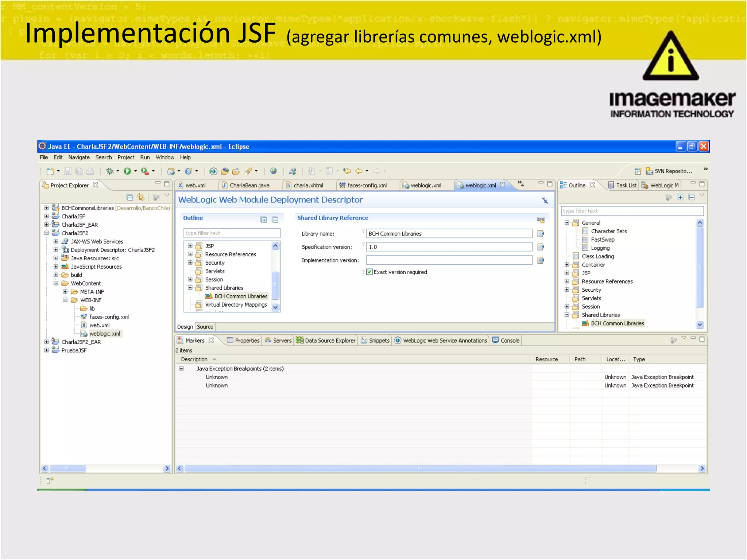Click the Run External Tools icon
The width and height of the screenshot is (747, 560).
click(x=145, y=171)
